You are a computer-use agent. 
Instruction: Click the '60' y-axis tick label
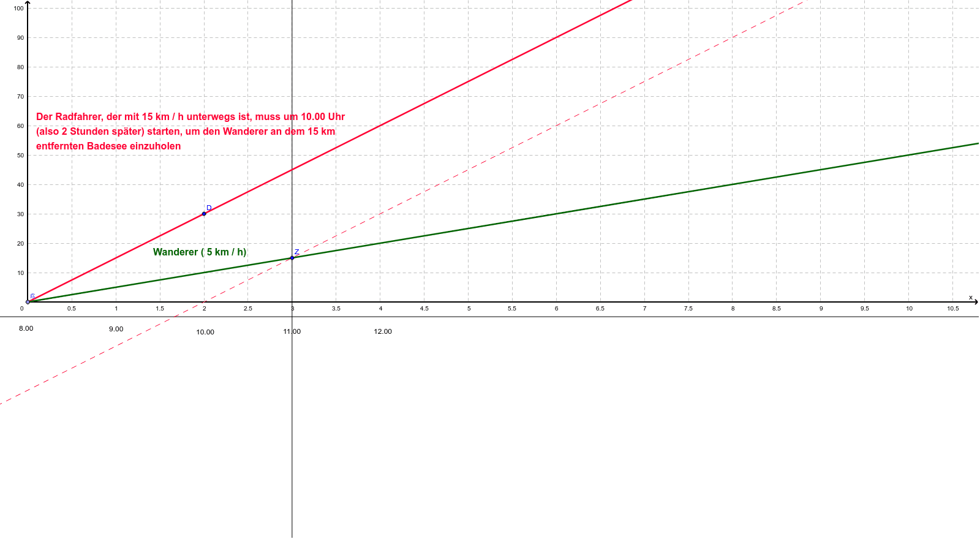(x=21, y=126)
